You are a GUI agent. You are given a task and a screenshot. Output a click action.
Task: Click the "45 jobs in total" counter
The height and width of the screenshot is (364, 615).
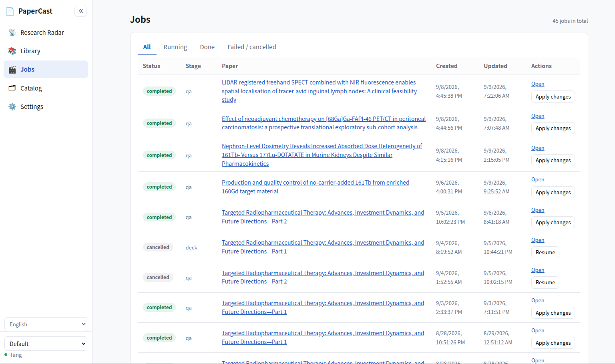570,21
